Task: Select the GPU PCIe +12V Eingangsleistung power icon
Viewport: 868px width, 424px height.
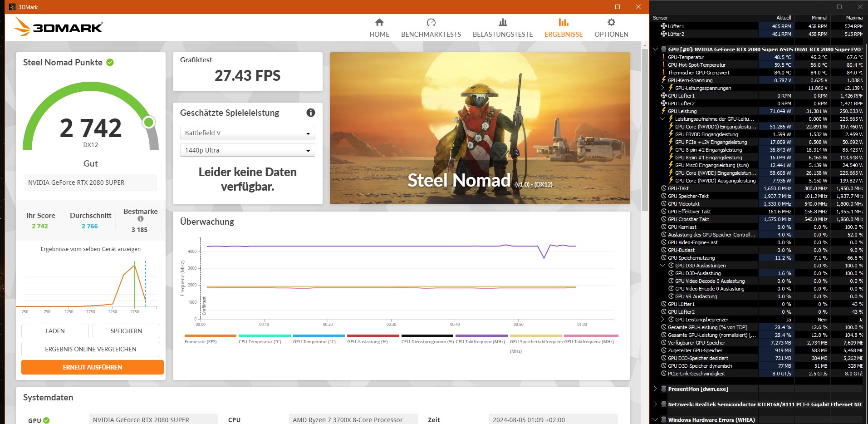Action: [x=671, y=142]
